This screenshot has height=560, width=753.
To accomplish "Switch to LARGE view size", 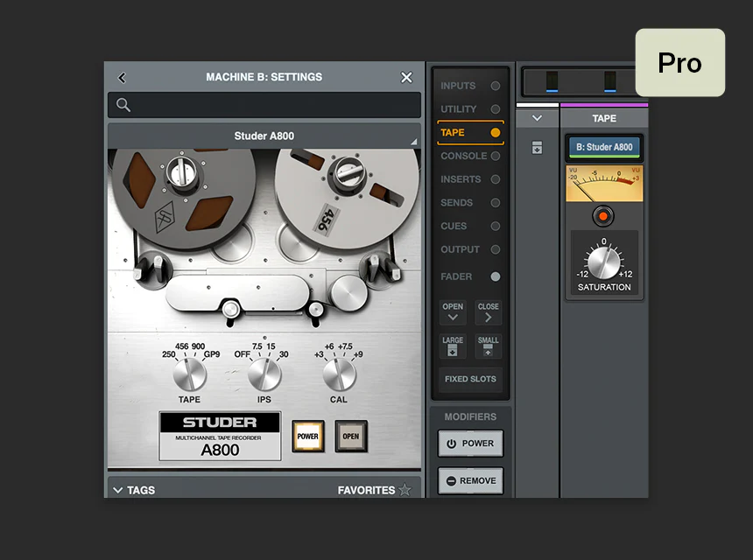I will (x=453, y=346).
